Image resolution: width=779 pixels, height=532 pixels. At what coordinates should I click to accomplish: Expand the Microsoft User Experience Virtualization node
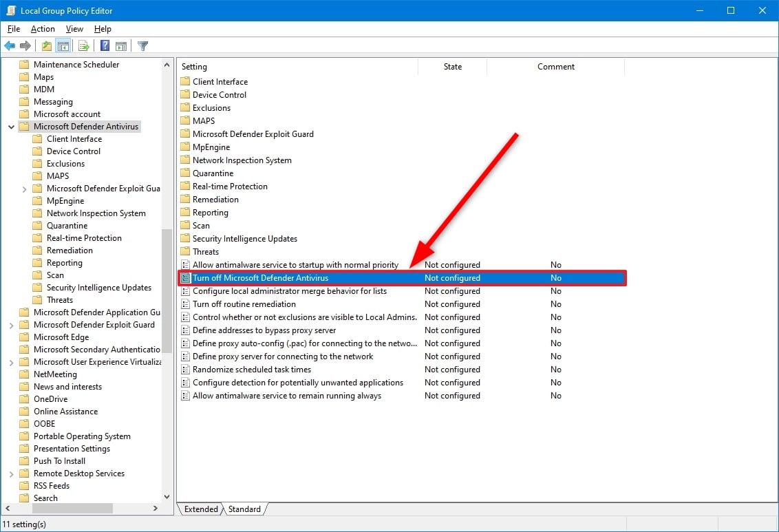(11, 363)
